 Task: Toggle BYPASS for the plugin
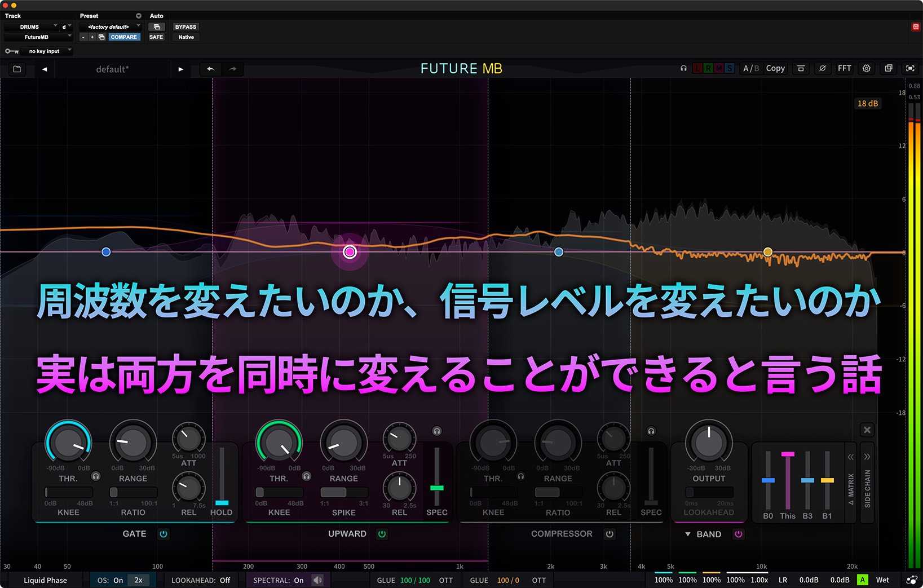click(x=186, y=26)
